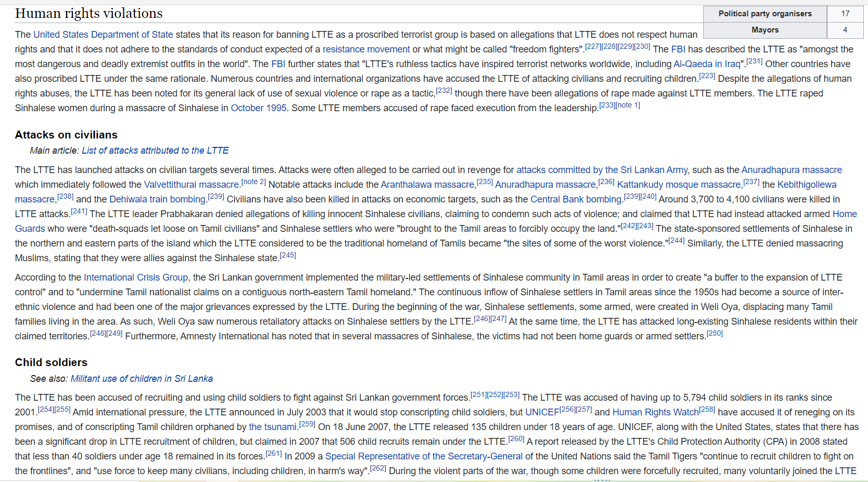Click the value 4 in the Mayors row
This screenshot has width=868, height=482.
pos(845,30)
